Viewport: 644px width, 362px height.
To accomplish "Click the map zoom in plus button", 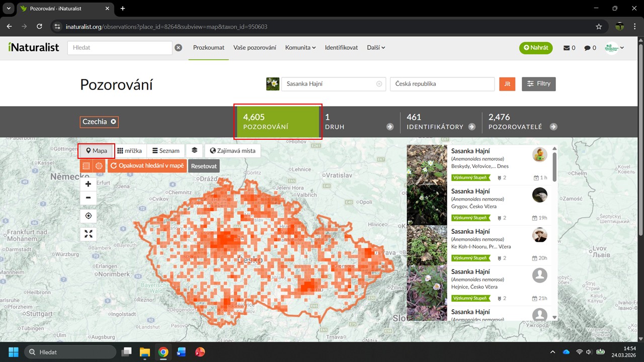I will click(89, 184).
